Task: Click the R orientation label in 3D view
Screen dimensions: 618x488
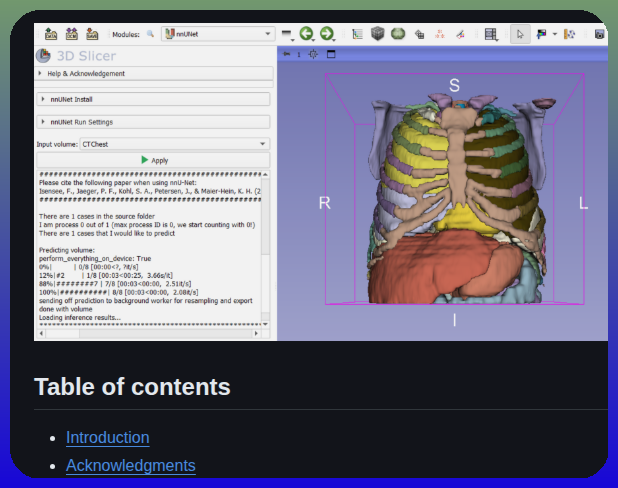Action: click(x=324, y=203)
